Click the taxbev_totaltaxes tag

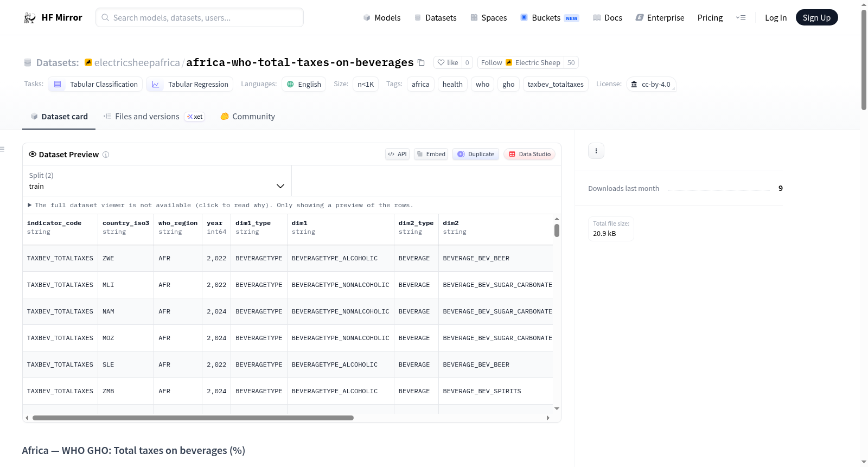[556, 84]
